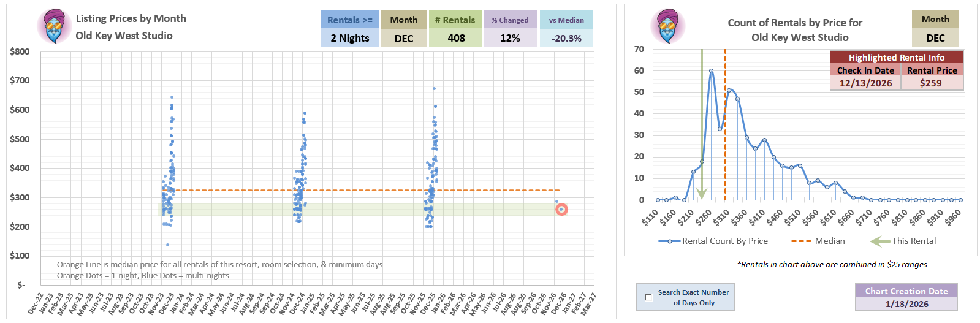Click the red highlighted rental circle marker
Image resolution: width=980 pixels, height=323 pixels.
click(561, 210)
